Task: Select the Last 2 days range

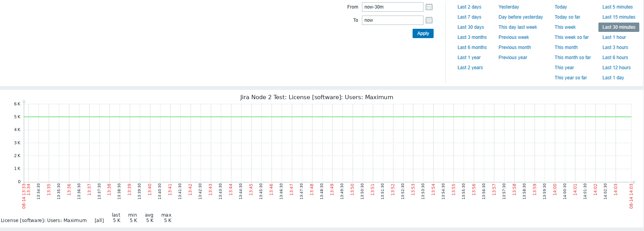Action: [469, 7]
